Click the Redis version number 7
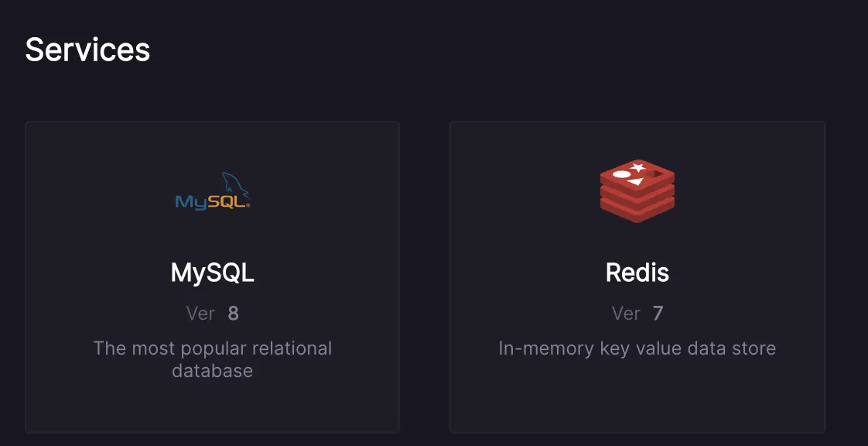 tap(658, 314)
